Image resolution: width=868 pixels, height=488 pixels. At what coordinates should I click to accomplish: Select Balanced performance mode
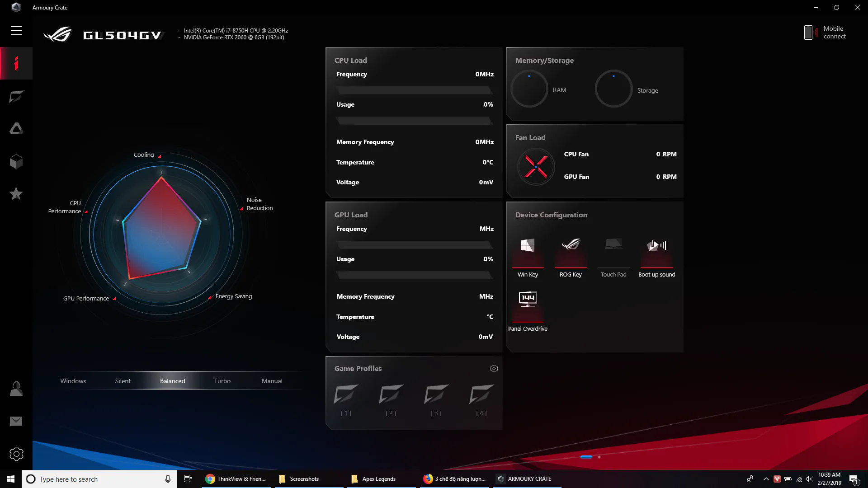click(x=173, y=381)
